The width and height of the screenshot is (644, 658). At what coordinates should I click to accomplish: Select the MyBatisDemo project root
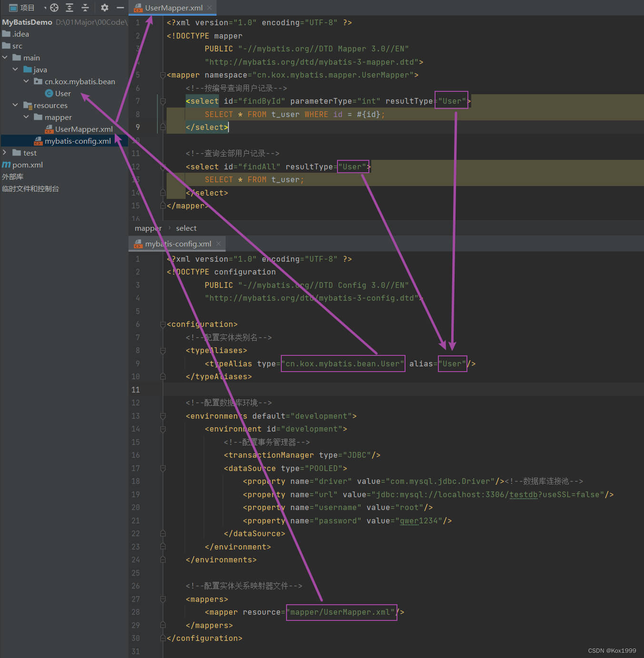pos(27,22)
